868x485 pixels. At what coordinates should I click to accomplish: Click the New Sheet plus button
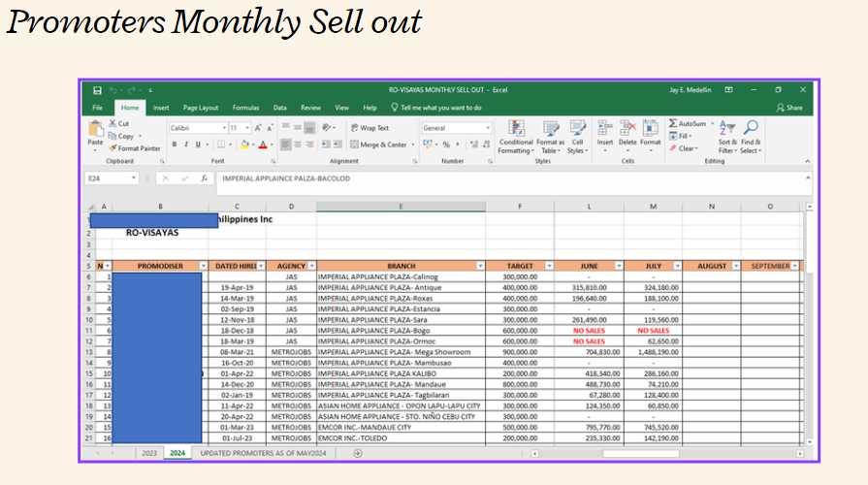pyautogui.click(x=358, y=453)
